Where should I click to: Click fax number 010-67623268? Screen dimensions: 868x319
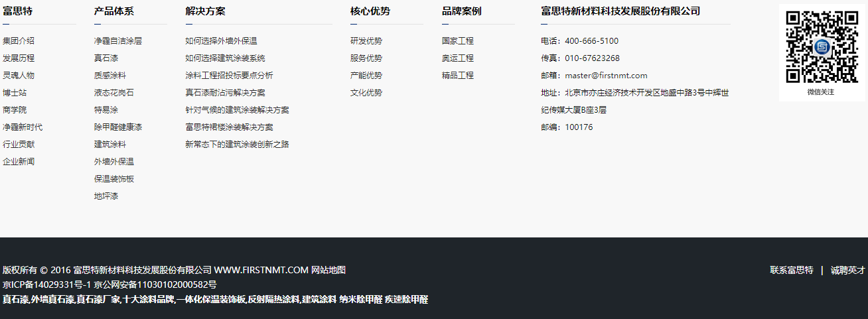(593, 58)
